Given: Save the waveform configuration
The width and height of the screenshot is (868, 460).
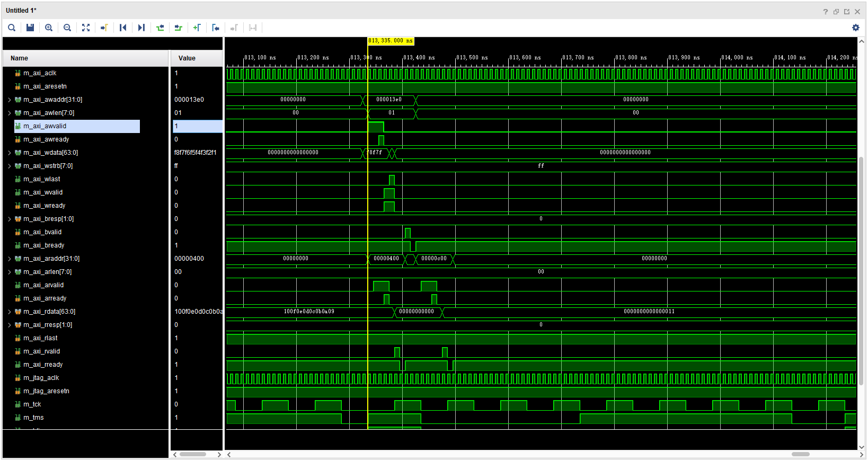Looking at the screenshot, I should (x=30, y=28).
